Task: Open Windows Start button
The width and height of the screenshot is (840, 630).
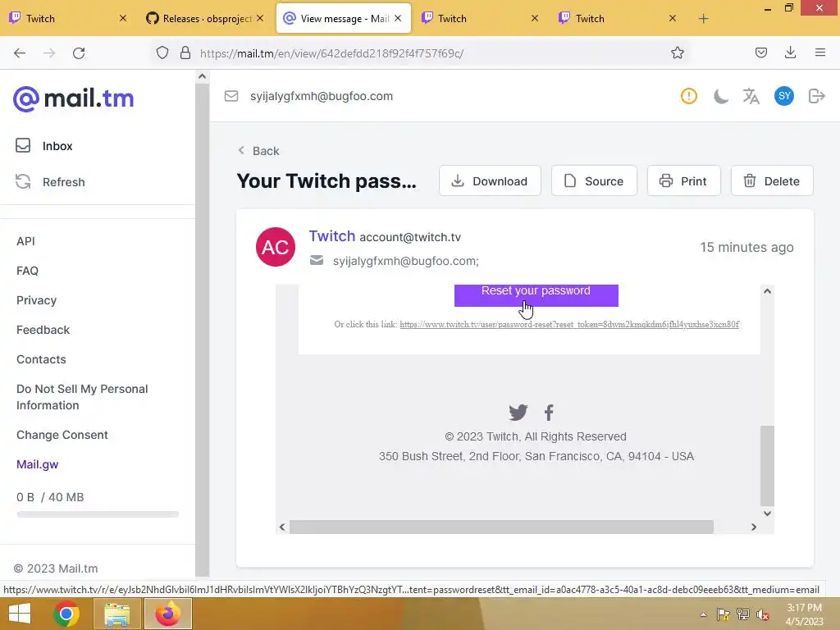Action: click(x=20, y=614)
